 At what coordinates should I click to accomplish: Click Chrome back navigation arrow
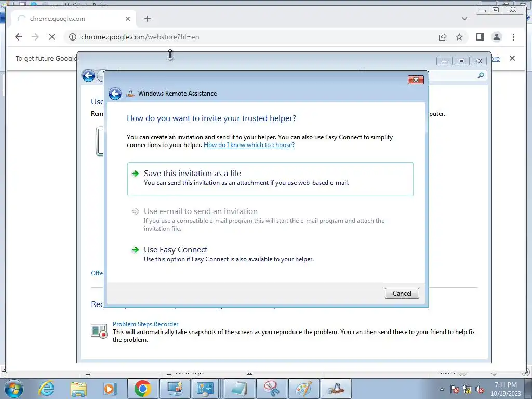click(x=19, y=37)
